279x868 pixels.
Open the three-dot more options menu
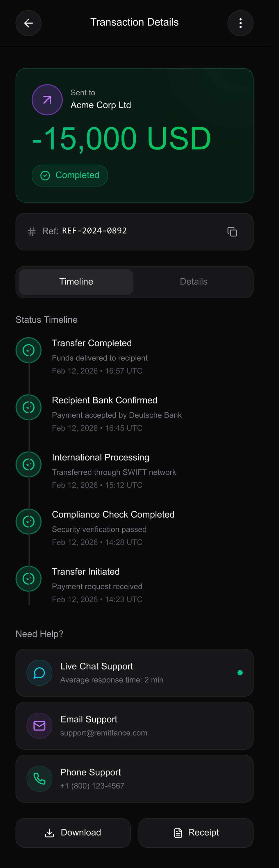click(240, 23)
